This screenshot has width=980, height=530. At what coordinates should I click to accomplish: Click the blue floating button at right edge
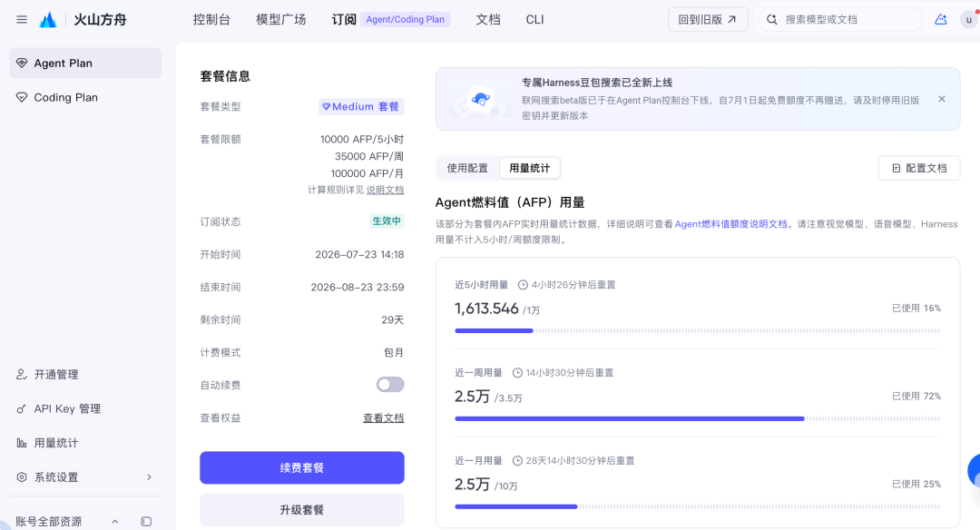(x=974, y=470)
